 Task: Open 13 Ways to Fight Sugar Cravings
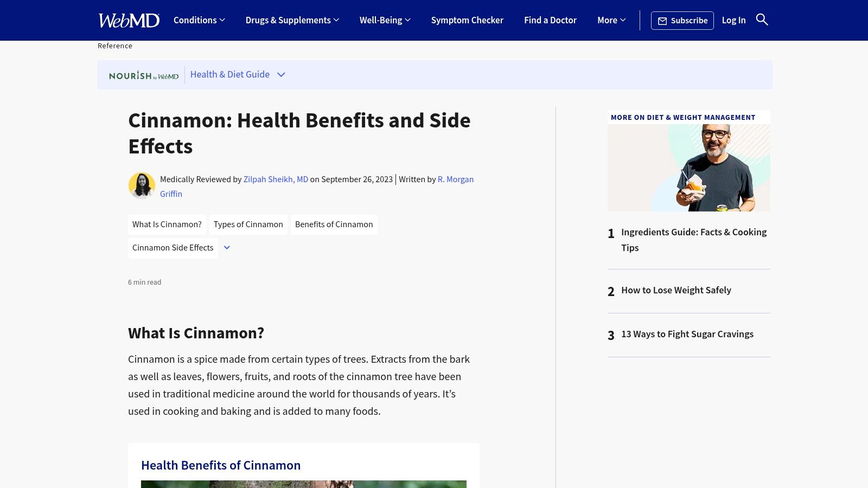click(x=687, y=334)
